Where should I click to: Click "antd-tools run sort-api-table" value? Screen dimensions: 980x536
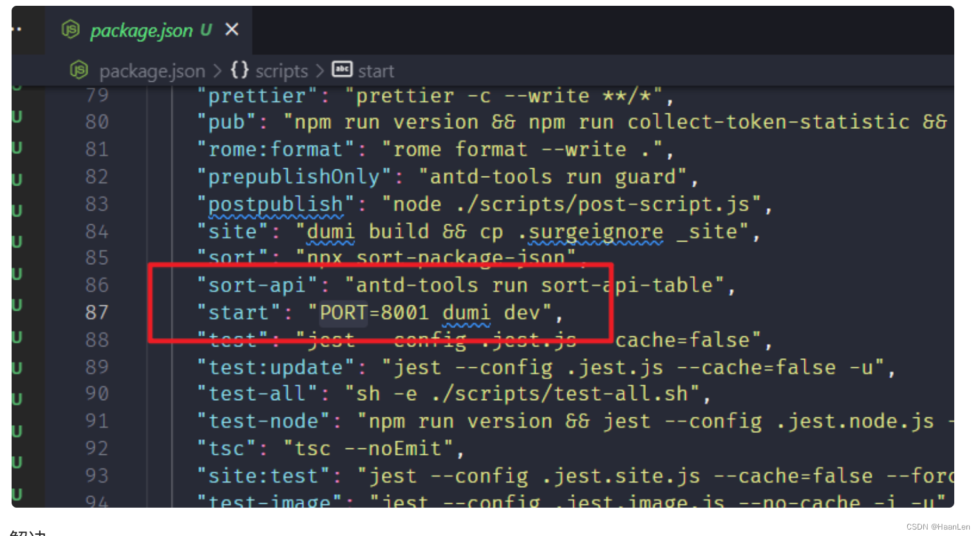(x=535, y=285)
